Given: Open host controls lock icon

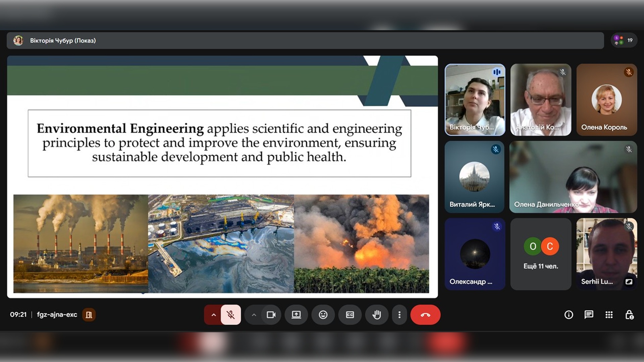Looking at the screenshot, I should click(629, 315).
